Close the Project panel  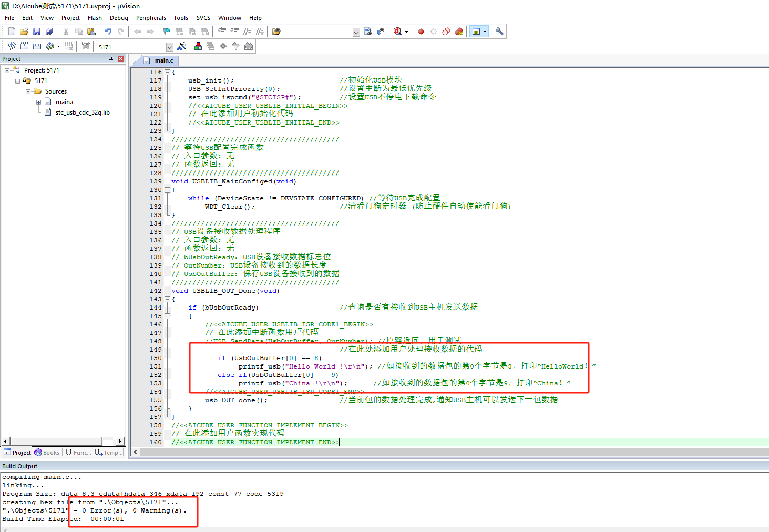pyautogui.click(x=121, y=59)
